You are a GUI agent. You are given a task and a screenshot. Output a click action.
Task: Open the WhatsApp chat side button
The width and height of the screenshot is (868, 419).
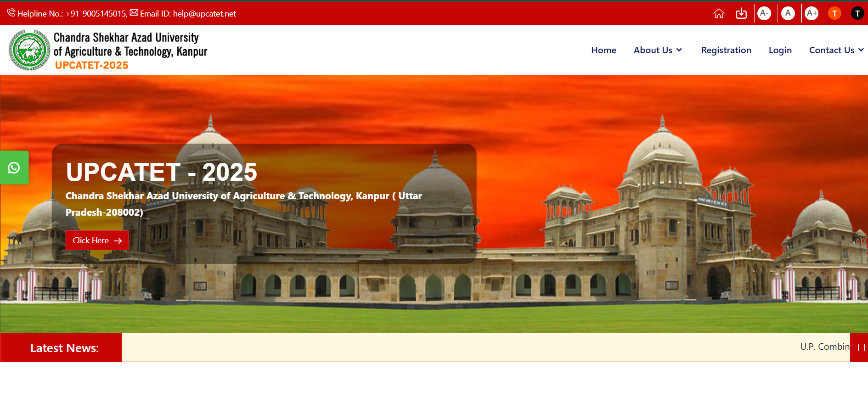14,168
